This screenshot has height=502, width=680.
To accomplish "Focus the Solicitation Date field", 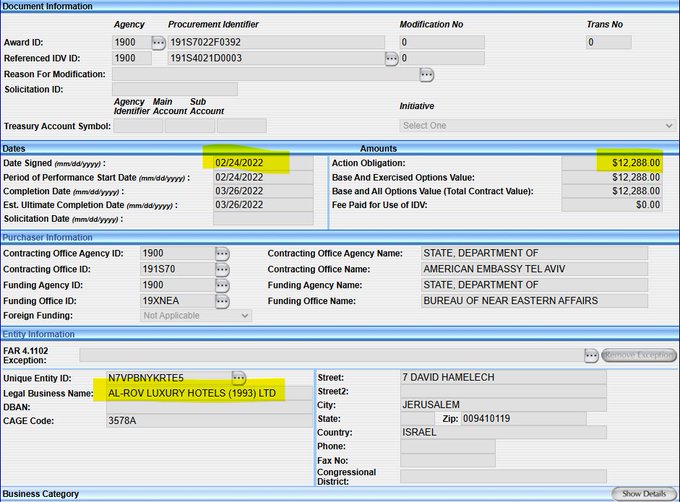I will click(x=252, y=219).
